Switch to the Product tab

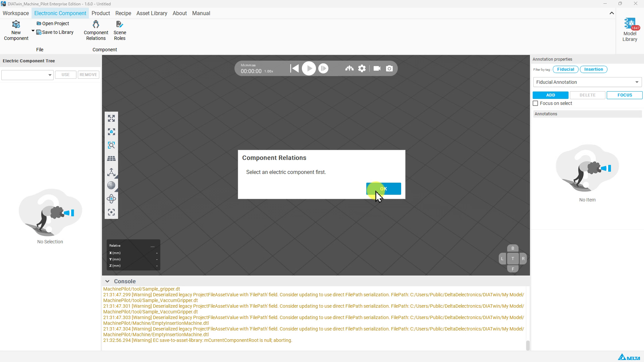[101, 13]
